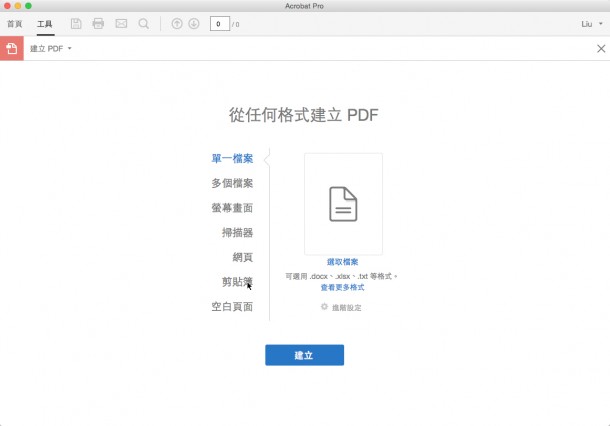Screen dimensions: 610x426
Task: Open the Liu account dropdown
Action: 592,23
